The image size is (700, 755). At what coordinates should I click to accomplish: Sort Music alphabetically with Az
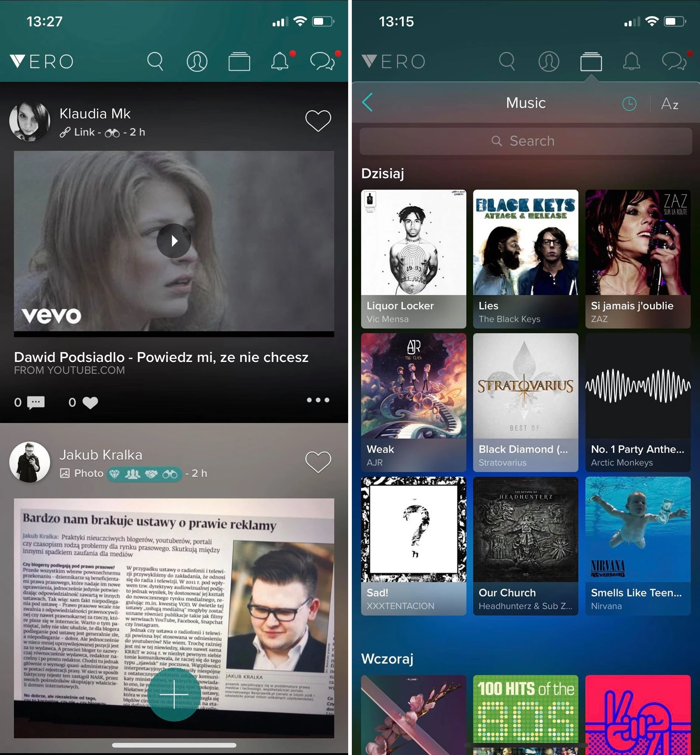click(670, 104)
